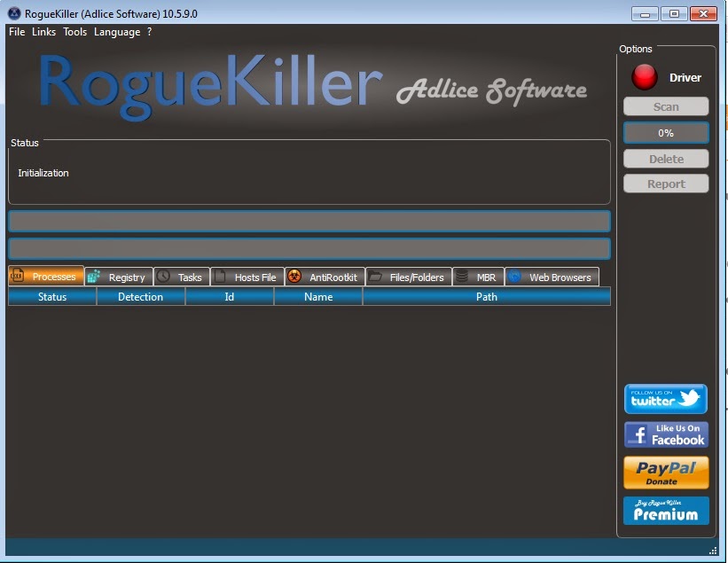
Task: Open the Like Us On Facebook banner
Action: [x=666, y=434]
